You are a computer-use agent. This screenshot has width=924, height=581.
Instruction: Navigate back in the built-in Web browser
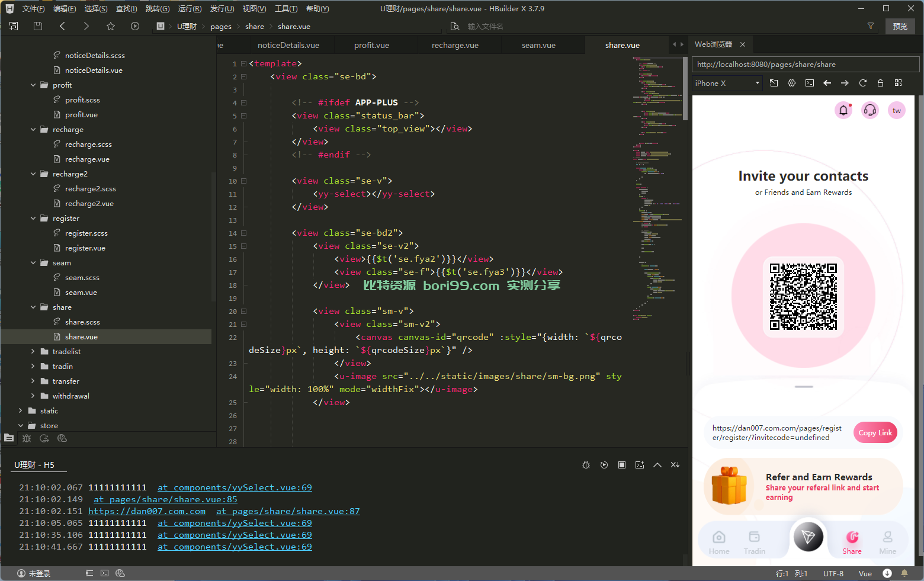[827, 83]
